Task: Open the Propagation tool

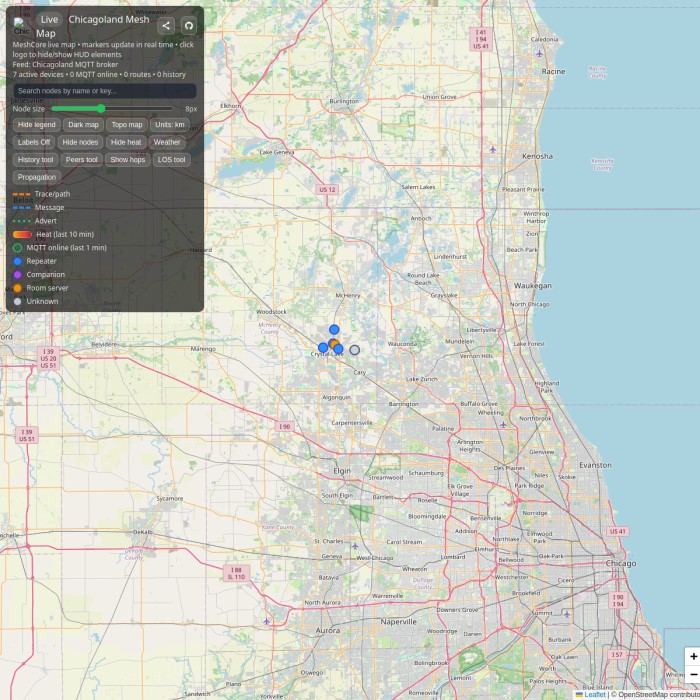Action: (x=37, y=177)
